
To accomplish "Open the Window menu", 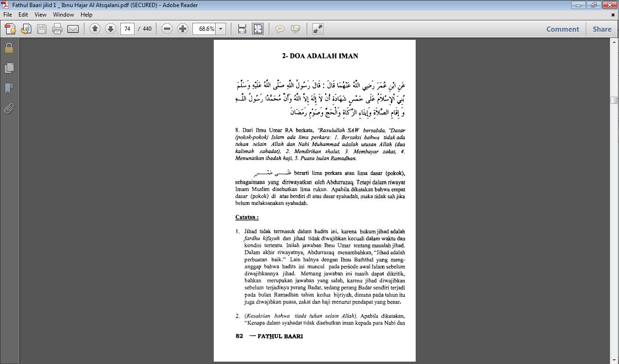I will (63, 14).
